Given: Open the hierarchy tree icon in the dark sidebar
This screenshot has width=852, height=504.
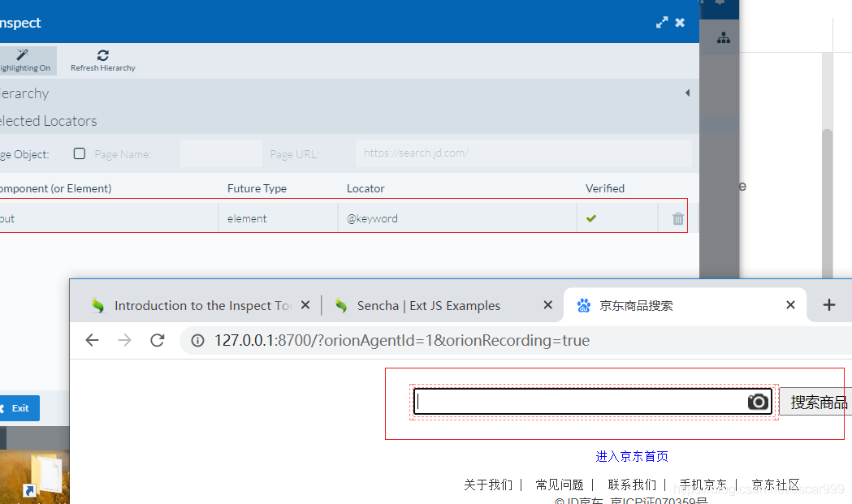Looking at the screenshot, I should point(723,38).
